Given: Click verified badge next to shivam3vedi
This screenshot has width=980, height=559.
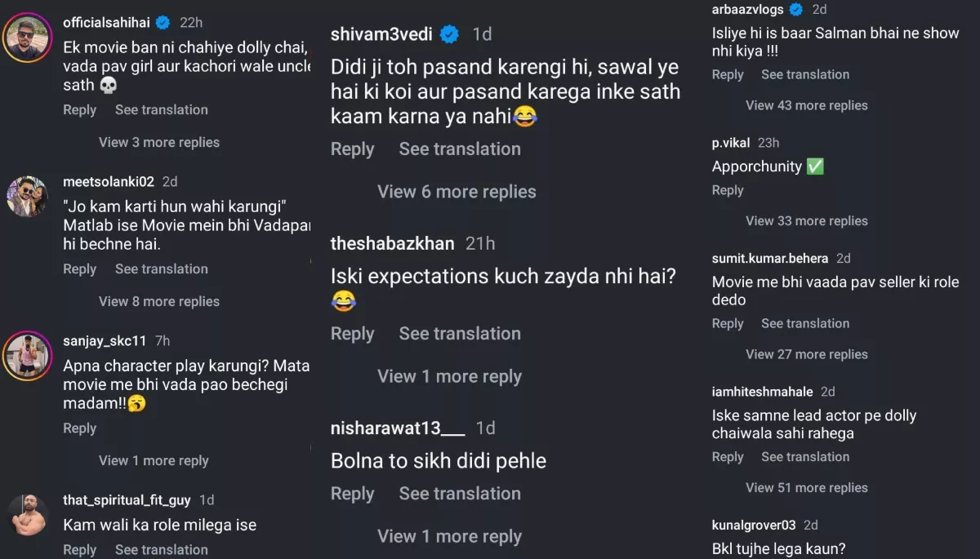Looking at the screenshot, I should pyautogui.click(x=449, y=34).
